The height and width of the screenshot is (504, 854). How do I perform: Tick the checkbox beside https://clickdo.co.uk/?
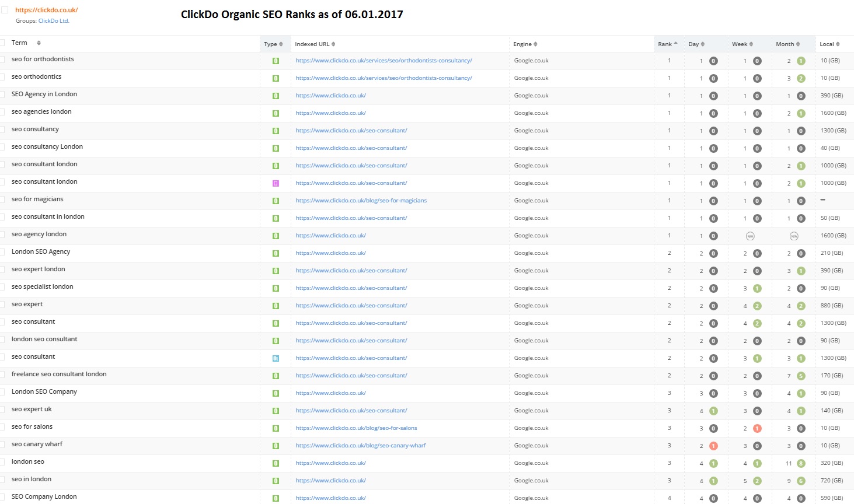click(5, 10)
